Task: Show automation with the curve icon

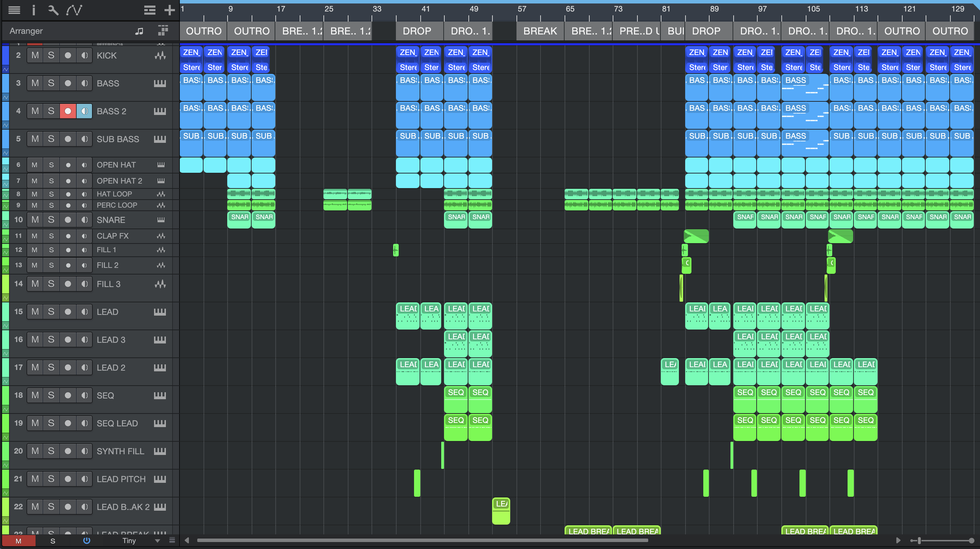Action: [74, 10]
